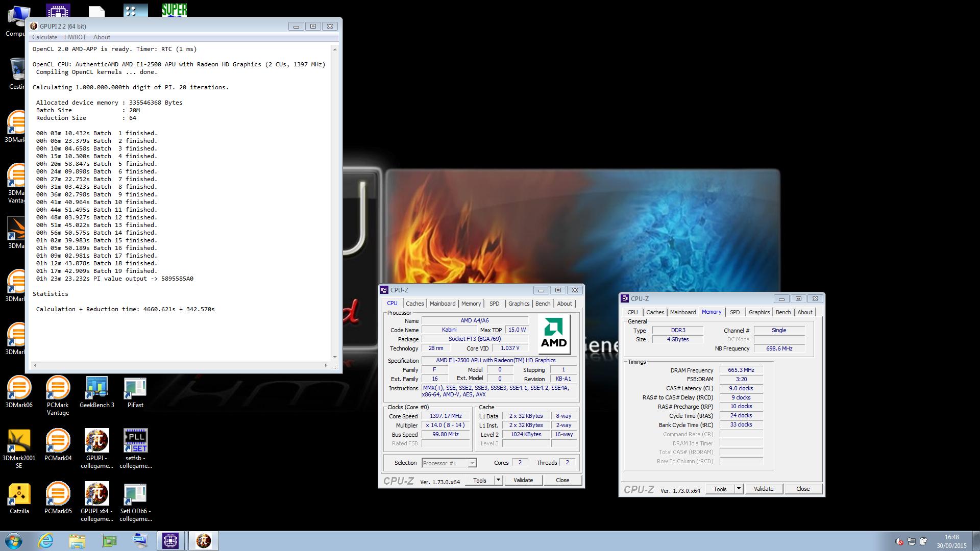
Task: Launch GPUPI_x64 desktop shortcut
Action: [97, 502]
